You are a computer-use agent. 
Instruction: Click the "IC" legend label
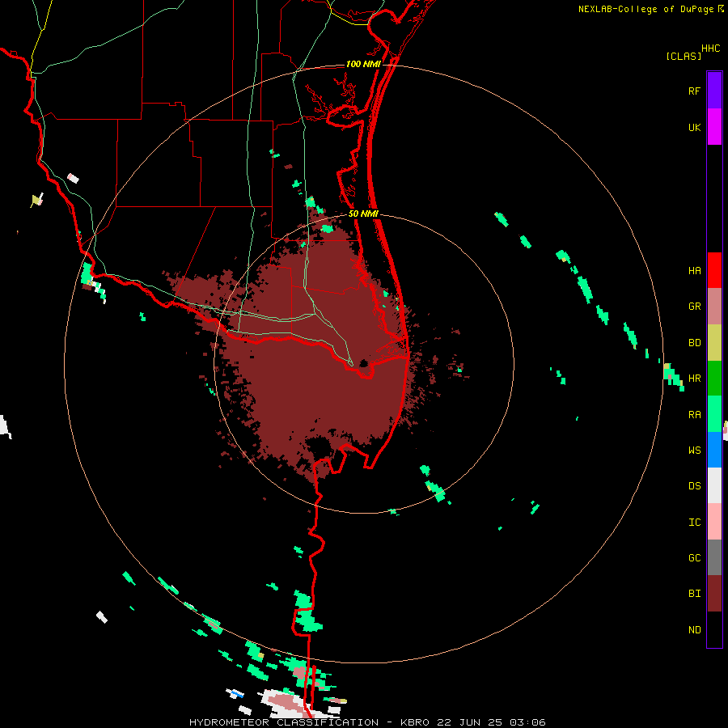[694, 523]
